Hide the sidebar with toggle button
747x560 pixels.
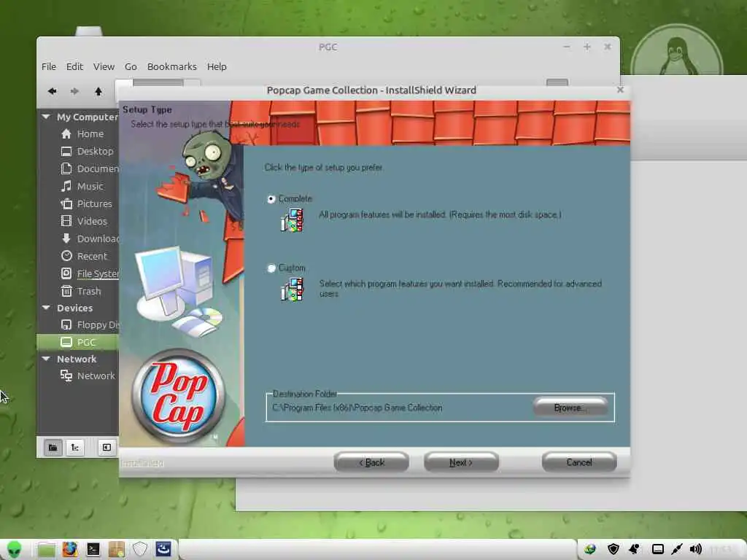[x=107, y=447]
